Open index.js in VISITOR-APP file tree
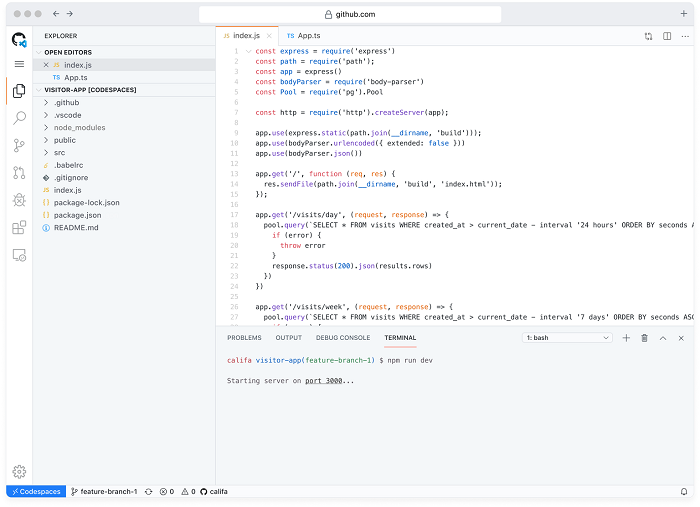Viewport: 700px width, 507px height. click(124, 190)
